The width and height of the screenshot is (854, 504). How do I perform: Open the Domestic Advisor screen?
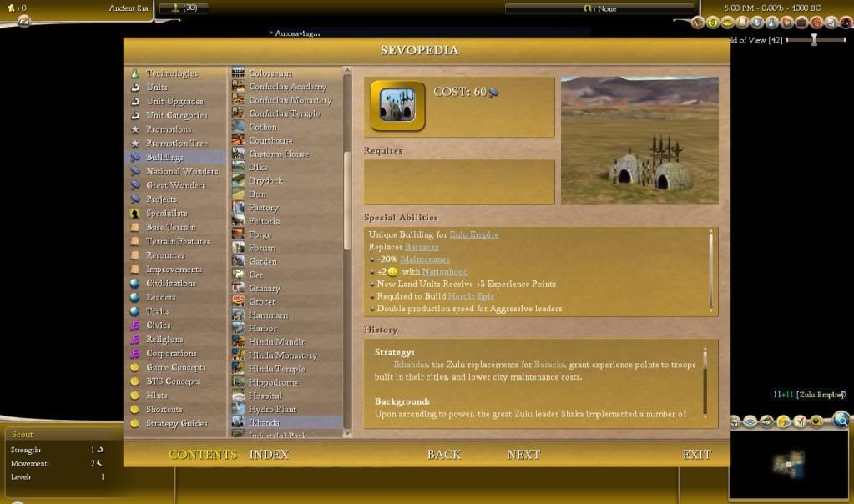click(x=698, y=23)
